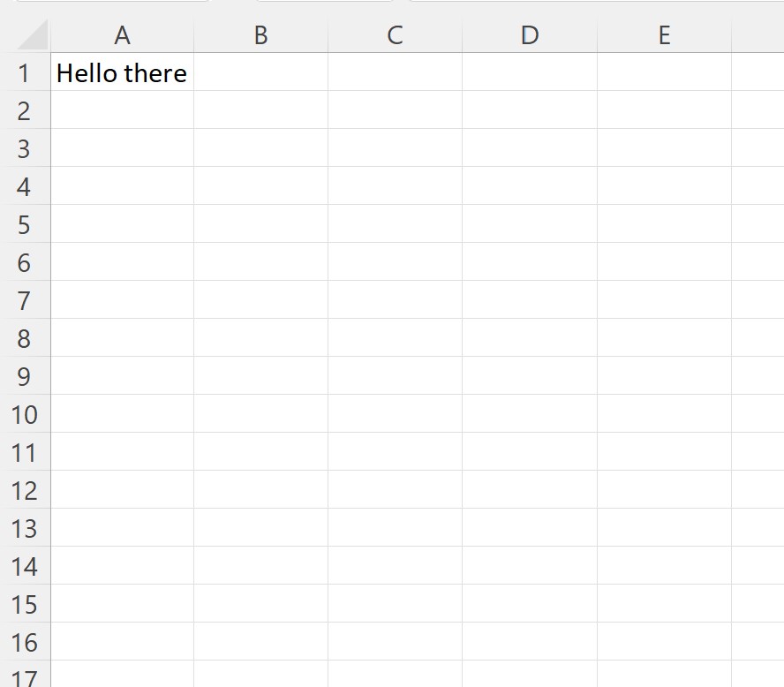784x687 pixels.
Task: Select column A header
Action: tap(122, 35)
